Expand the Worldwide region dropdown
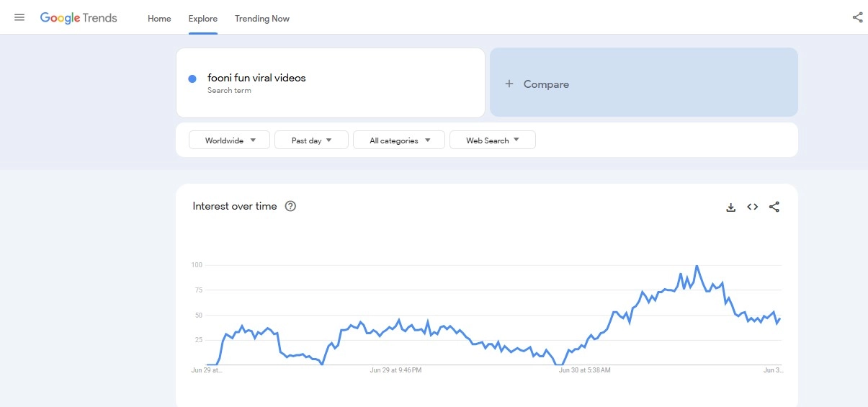The height and width of the screenshot is (407, 868). [x=229, y=140]
